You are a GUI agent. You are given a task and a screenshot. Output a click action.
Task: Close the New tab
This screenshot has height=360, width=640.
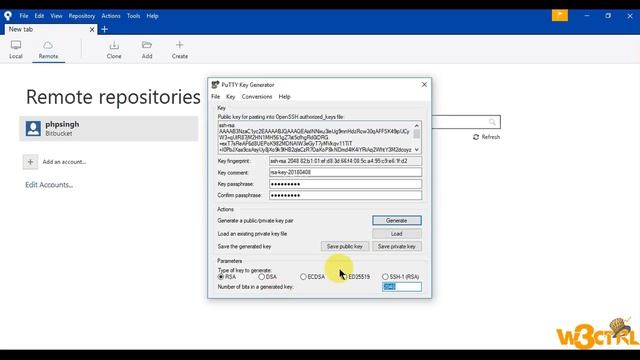[92, 29]
